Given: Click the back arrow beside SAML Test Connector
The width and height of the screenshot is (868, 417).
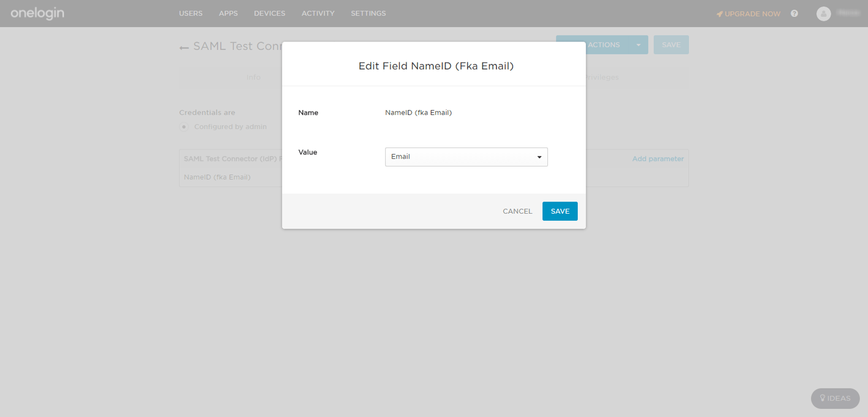Looking at the screenshot, I should 184,48.
